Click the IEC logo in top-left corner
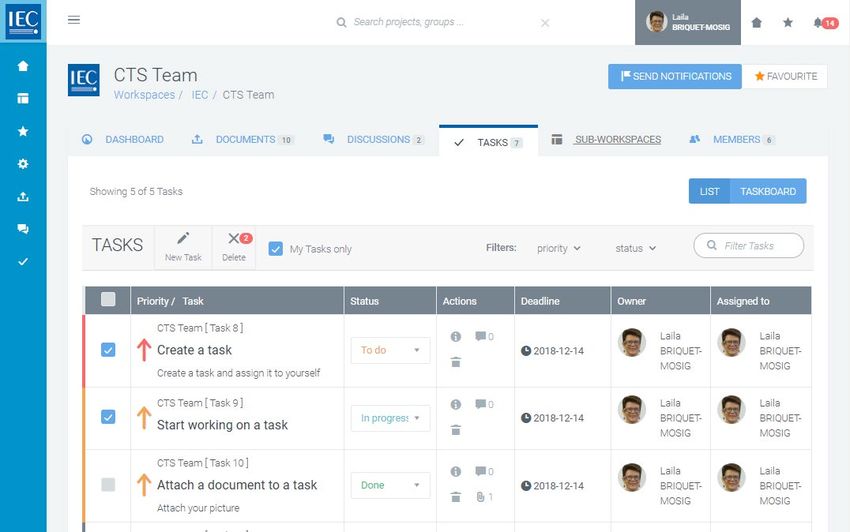Screen dimensions: 850x532 23,21
